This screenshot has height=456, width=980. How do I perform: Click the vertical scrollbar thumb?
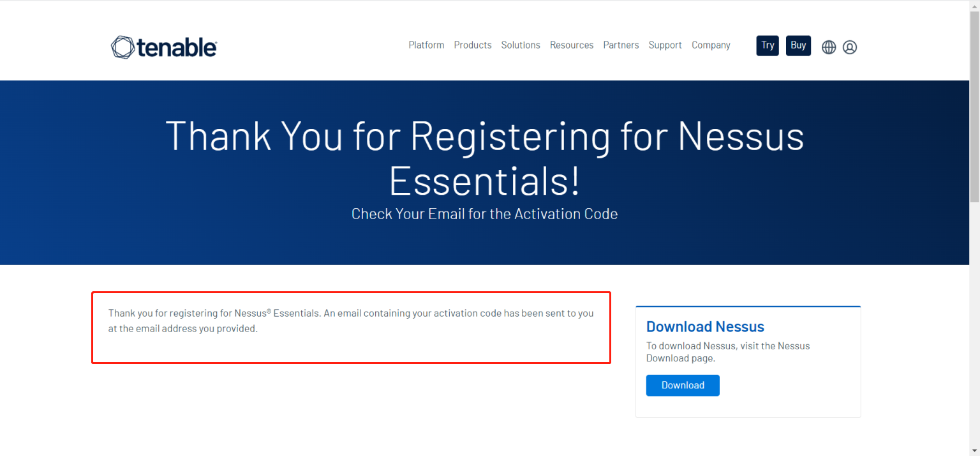974,107
